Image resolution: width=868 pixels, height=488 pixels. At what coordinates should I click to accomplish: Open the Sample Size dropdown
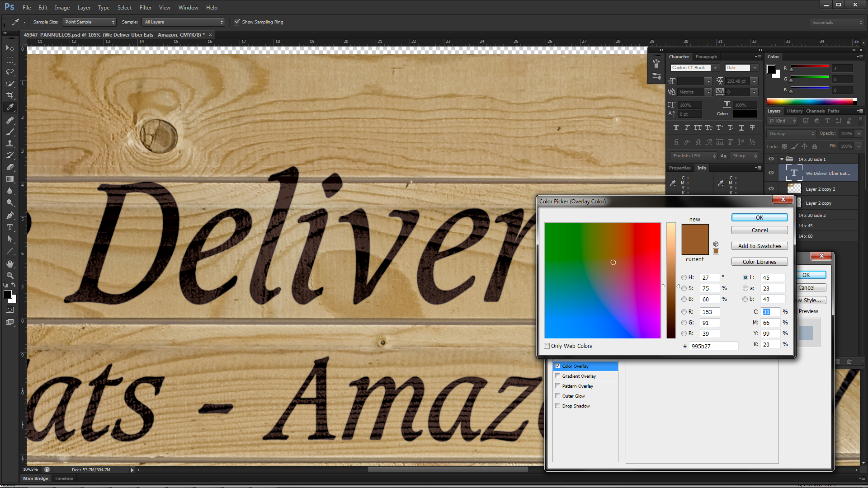coord(89,22)
